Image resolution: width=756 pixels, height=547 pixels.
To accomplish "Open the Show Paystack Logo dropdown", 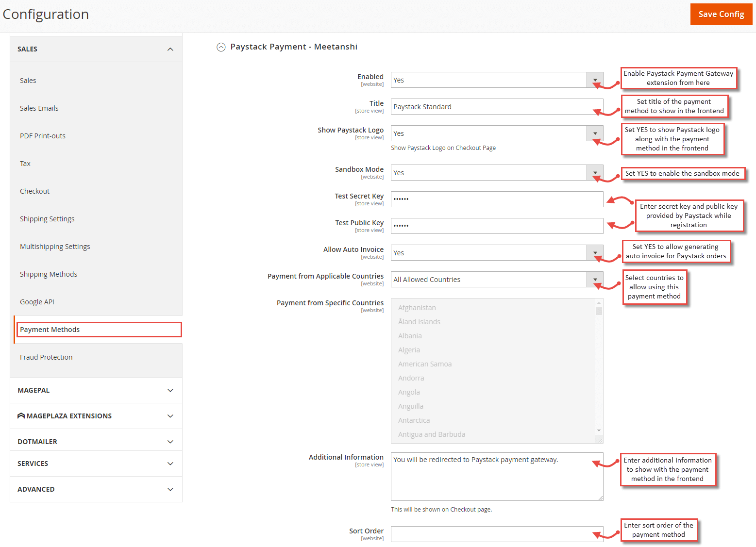I will (497, 133).
